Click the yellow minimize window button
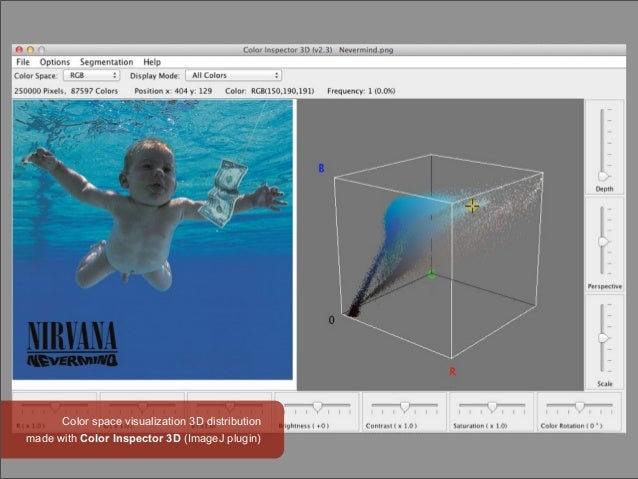The width and height of the screenshot is (638, 479). tap(31, 50)
